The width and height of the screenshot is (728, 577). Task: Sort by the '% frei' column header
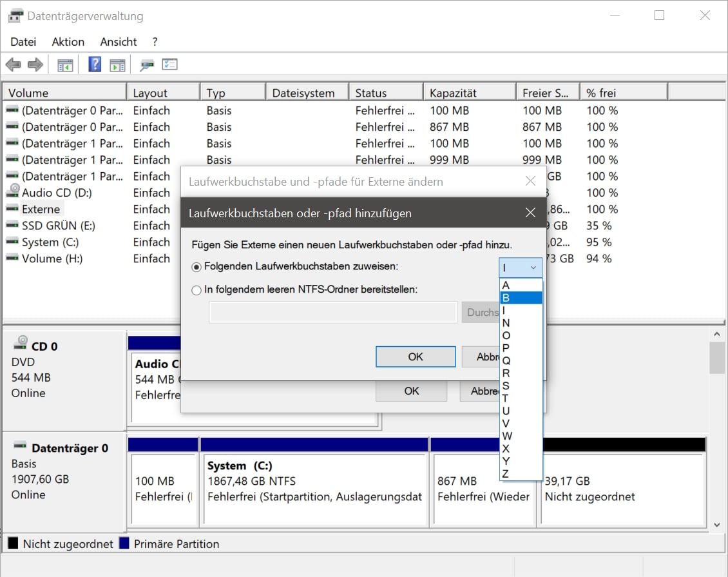coord(624,92)
